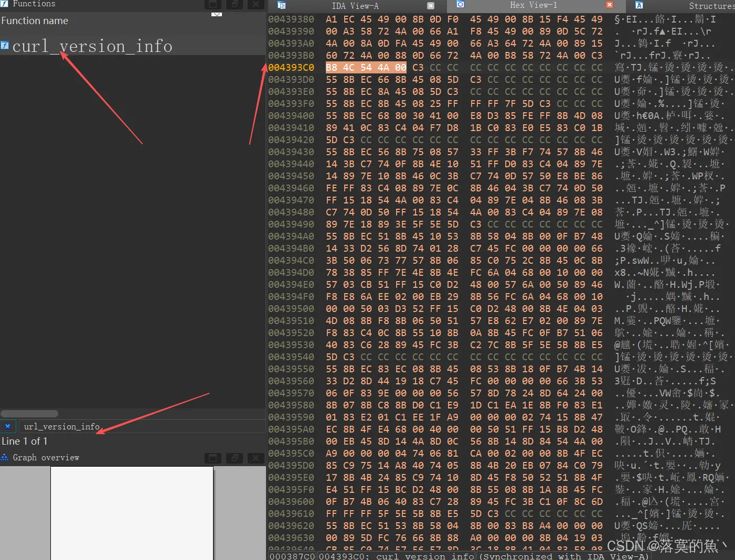Close the Graph overview panel
735x560 pixels.
tap(255, 458)
